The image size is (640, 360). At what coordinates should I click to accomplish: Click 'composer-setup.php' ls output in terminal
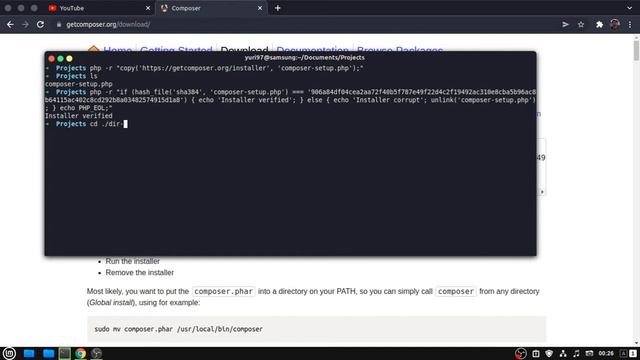[x=78, y=84]
